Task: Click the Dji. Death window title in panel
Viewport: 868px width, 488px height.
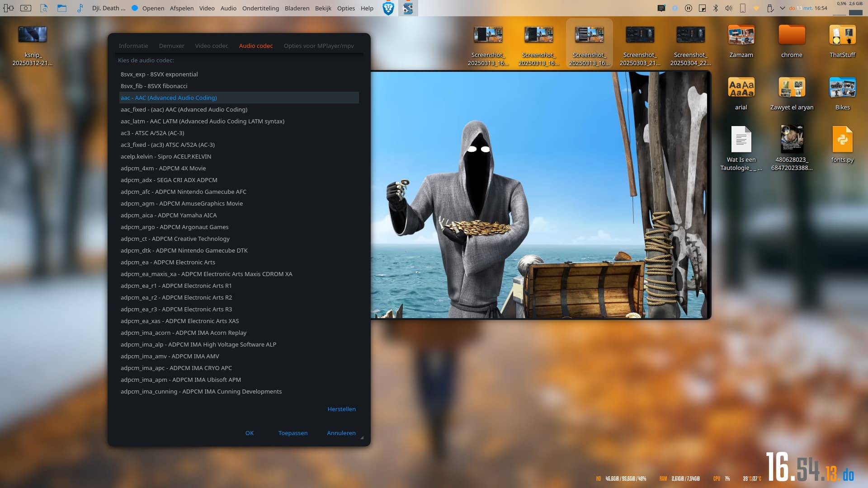Action: (108, 8)
